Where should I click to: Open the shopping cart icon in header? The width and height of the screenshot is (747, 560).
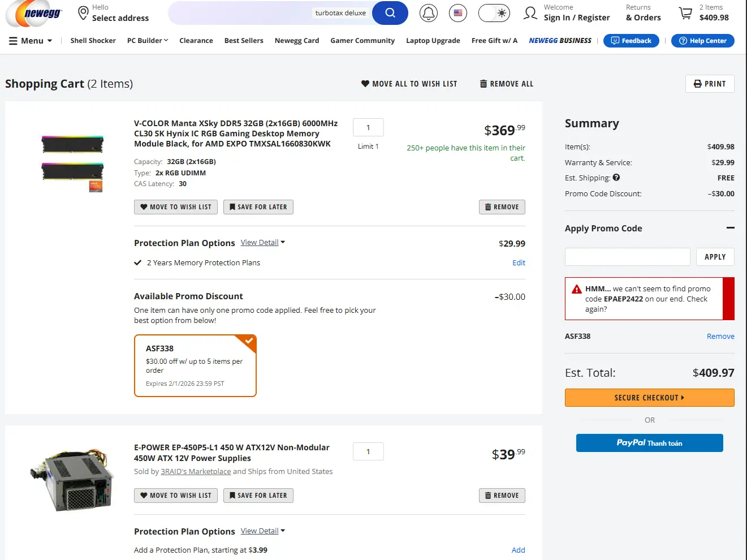(x=685, y=13)
